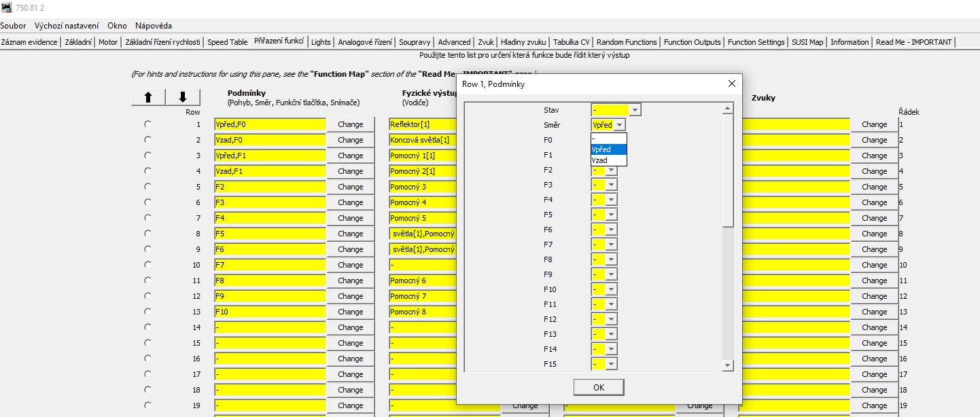Open the Okno menu
Screen dimensions: 980x417
[x=117, y=26]
